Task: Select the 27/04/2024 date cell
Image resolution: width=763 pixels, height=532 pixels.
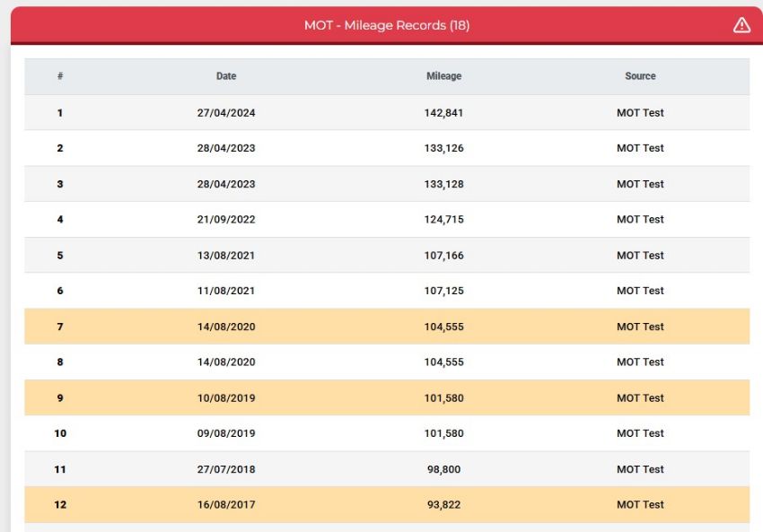Action: pyautogui.click(x=226, y=113)
